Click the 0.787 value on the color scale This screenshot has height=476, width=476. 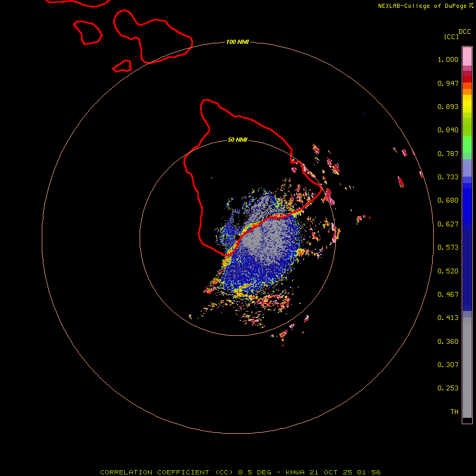tap(448, 153)
